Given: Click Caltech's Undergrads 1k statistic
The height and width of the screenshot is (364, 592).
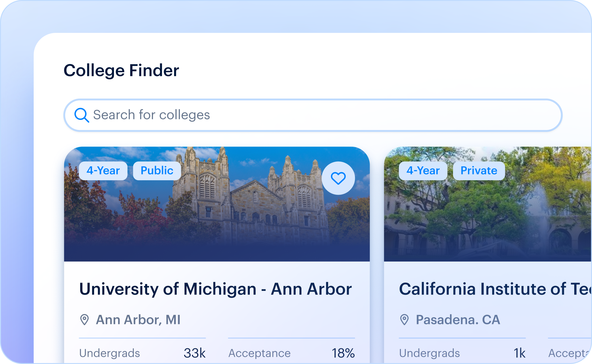Looking at the screenshot, I should pos(462,353).
